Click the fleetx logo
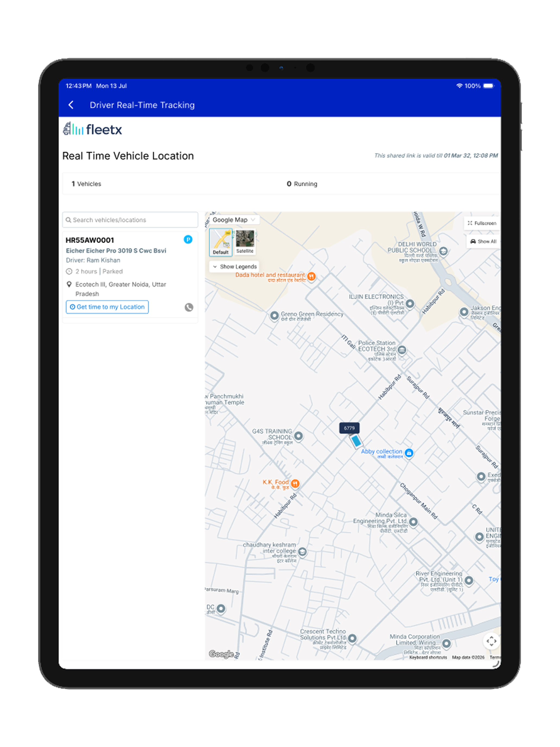 point(92,129)
